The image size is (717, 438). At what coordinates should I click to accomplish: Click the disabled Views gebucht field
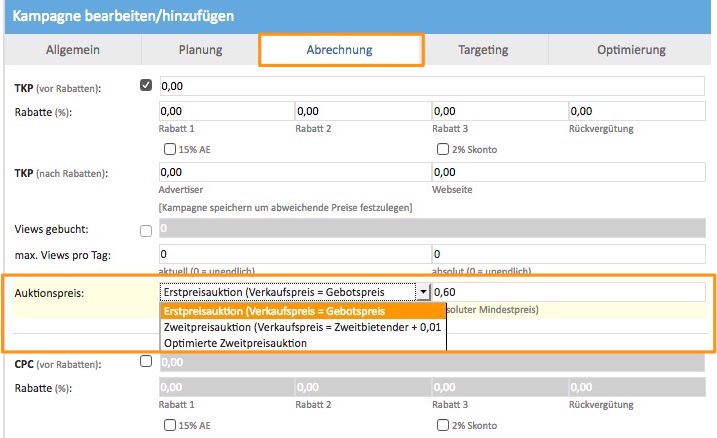pyautogui.click(x=432, y=228)
